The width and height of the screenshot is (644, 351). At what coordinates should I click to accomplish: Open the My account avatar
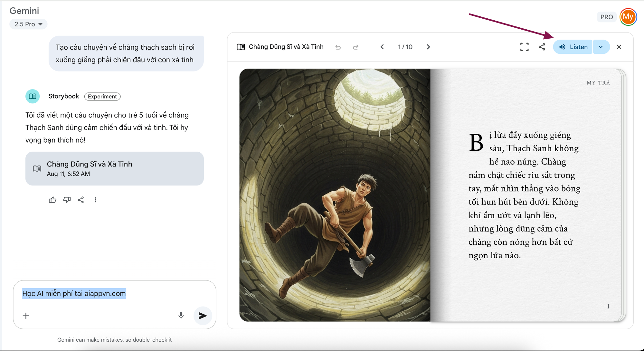pyautogui.click(x=628, y=17)
